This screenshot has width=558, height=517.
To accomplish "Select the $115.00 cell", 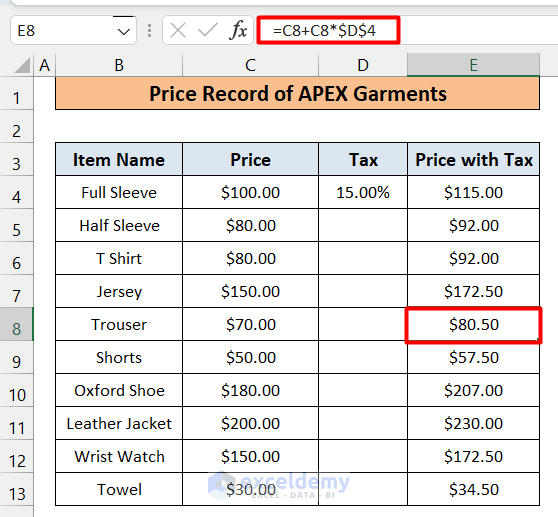I will click(473, 192).
